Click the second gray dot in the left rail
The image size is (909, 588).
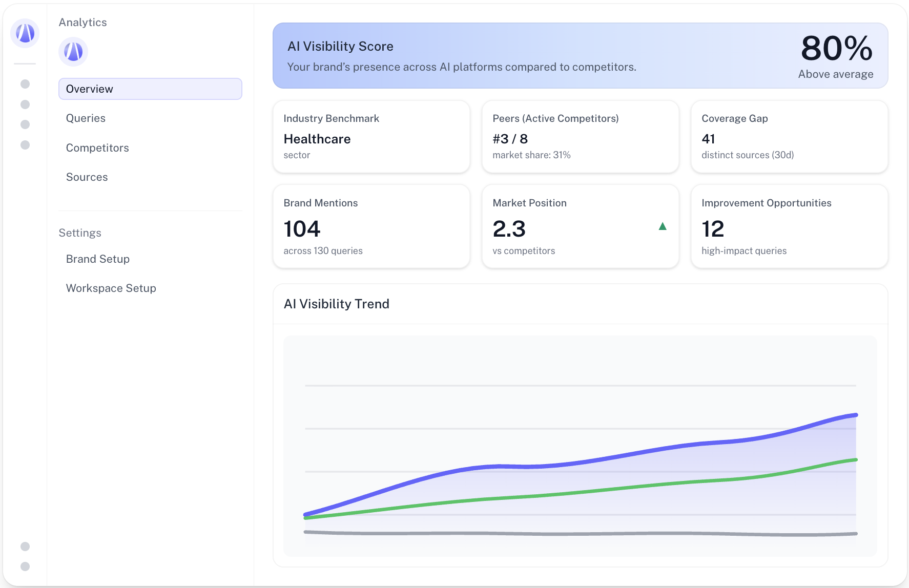coord(25,104)
